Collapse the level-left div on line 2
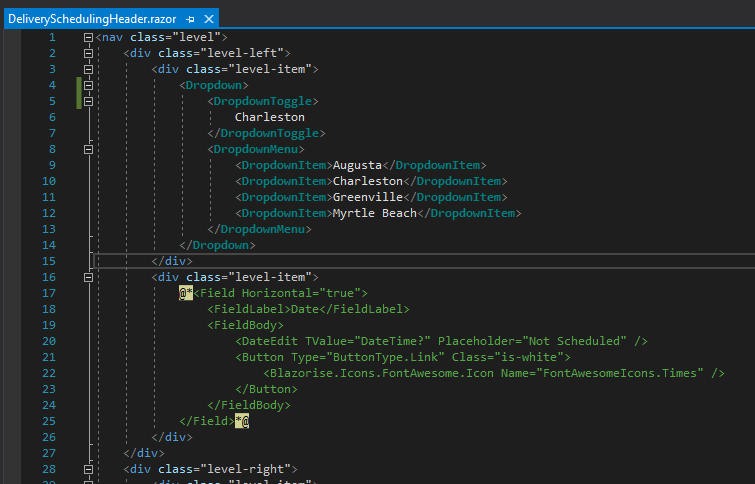The height and width of the screenshot is (484, 755). (x=88, y=53)
